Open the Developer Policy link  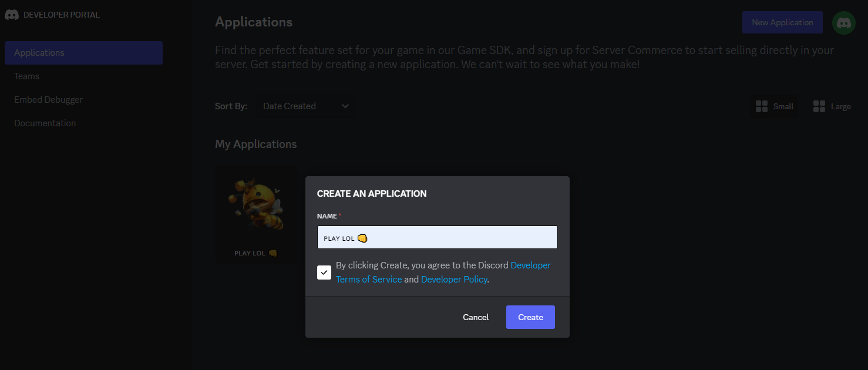click(454, 280)
